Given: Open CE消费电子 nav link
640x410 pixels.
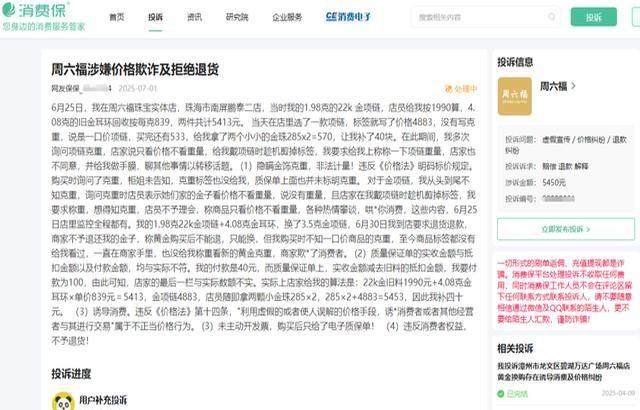Looking at the screenshot, I should coord(348,17).
